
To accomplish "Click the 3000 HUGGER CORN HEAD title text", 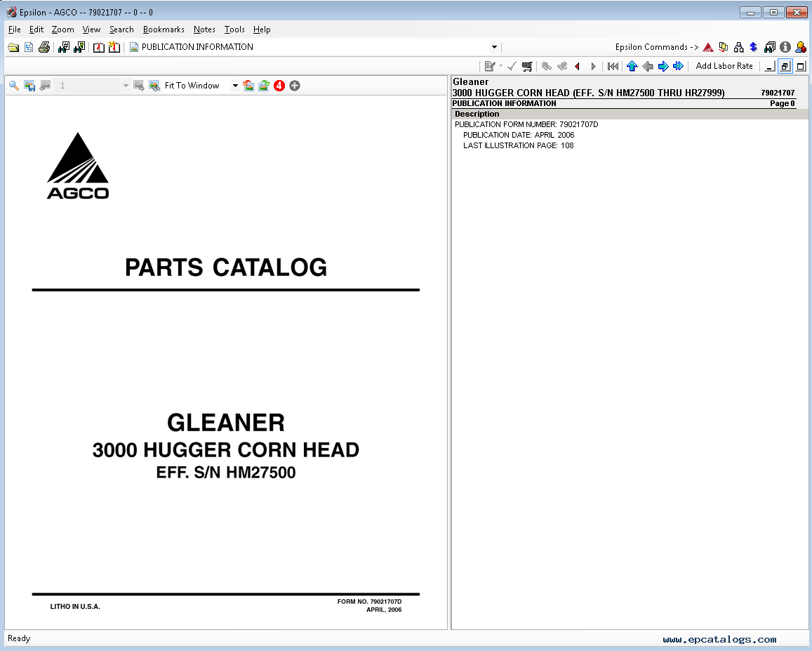I will pyautogui.click(x=588, y=93).
